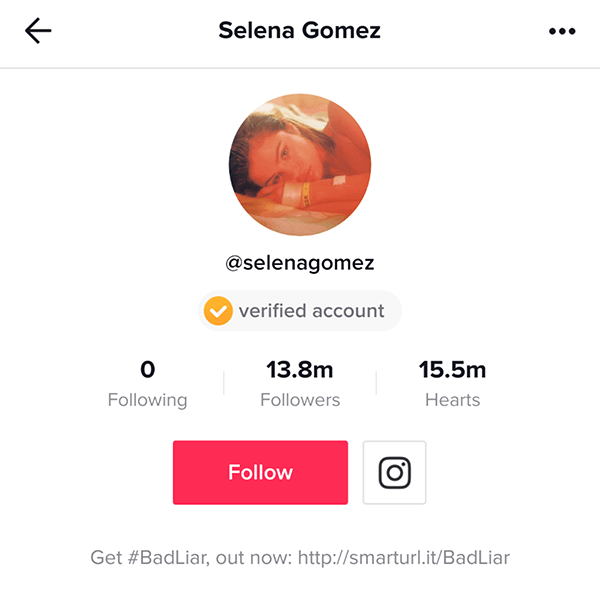The height and width of the screenshot is (599, 600).
Task: Tap the back arrow icon
Action: coord(39,31)
